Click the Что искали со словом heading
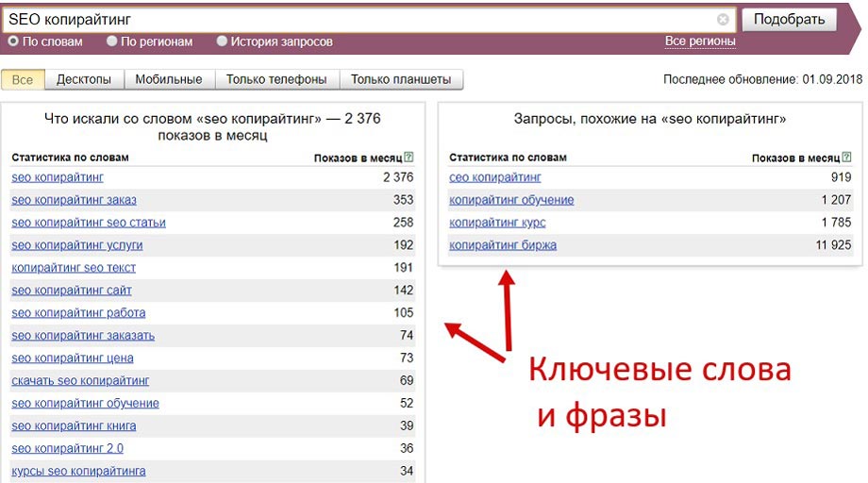This screenshot has height=483, width=868. coord(212,126)
